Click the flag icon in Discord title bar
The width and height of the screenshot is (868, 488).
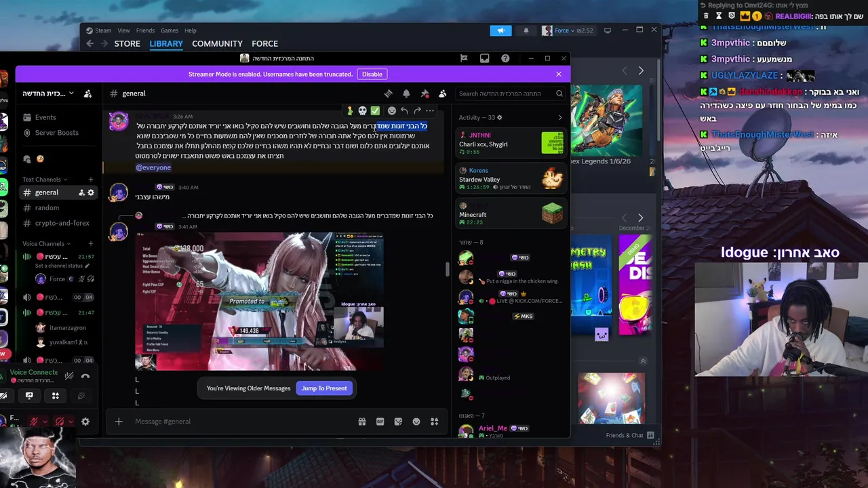[x=464, y=58]
